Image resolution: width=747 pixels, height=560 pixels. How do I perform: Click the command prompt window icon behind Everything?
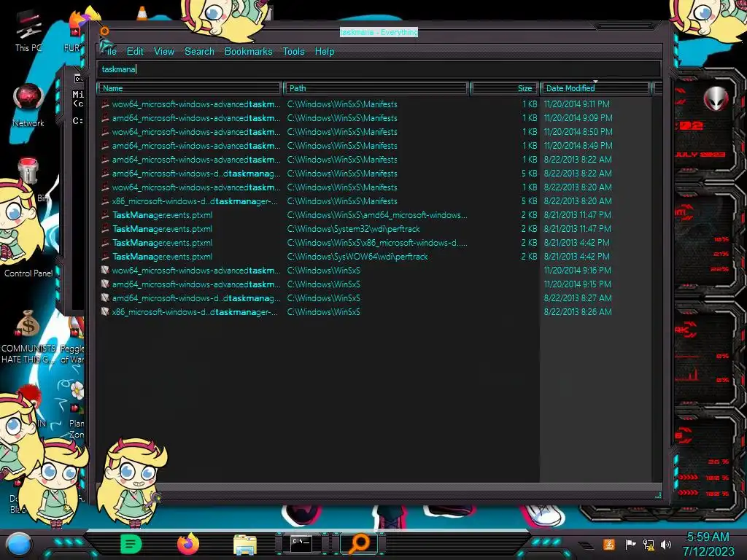pyautogui.click(x=78, y=79)
